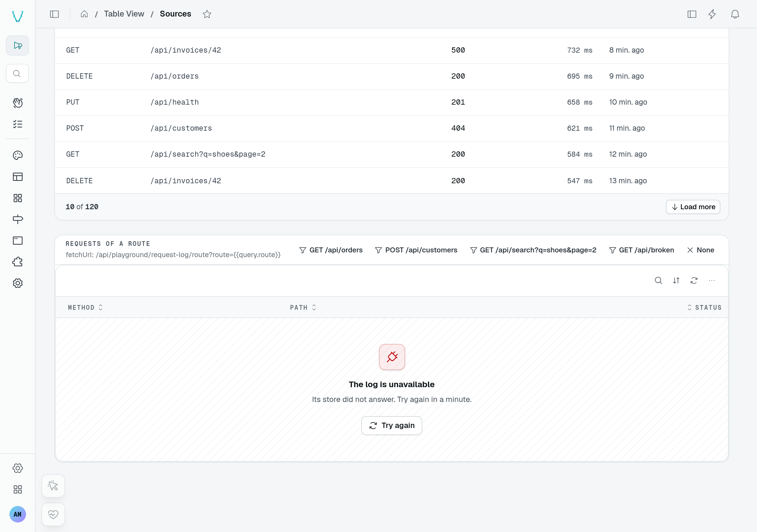The image size is (757, 532).
Task: Open the checklist sidebar icon
Action: point(17,124)
